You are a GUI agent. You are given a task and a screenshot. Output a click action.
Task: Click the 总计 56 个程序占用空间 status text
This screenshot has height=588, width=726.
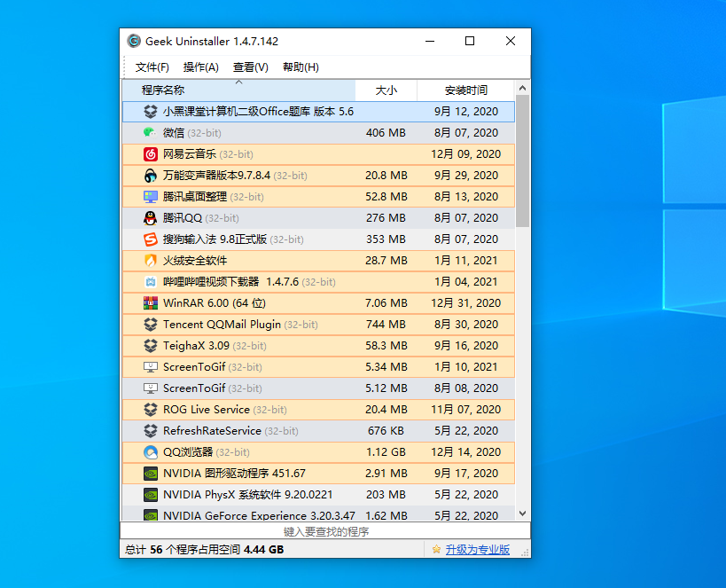204,550
